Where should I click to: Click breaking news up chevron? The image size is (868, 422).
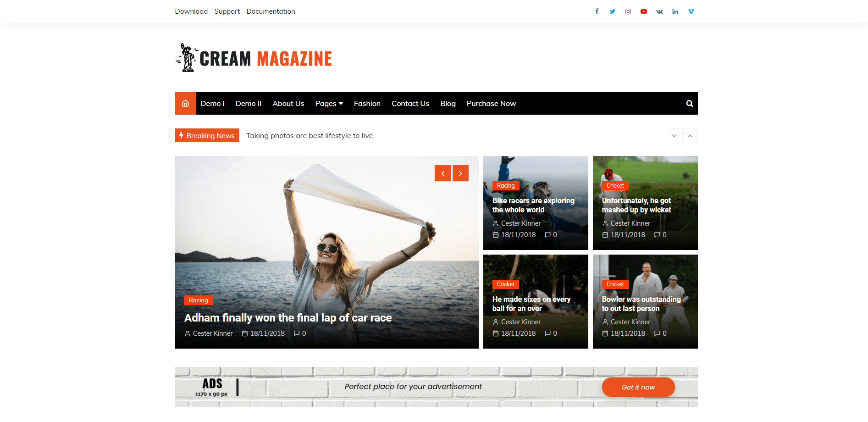tap(690, 135)
